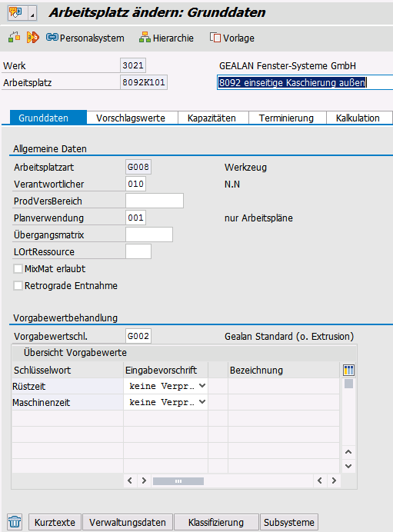The image size is (393, 532).
Task: Click the Übersicht Vorgabewerte table title
Action: point(75,353)
